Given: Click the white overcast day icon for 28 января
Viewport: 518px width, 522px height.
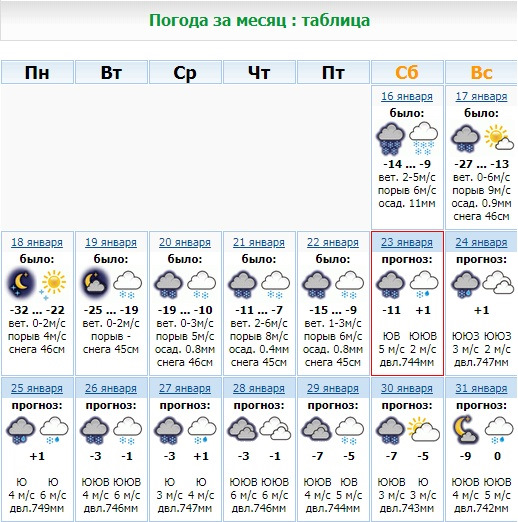Looking at the screenshot, I should click(275, 429).
